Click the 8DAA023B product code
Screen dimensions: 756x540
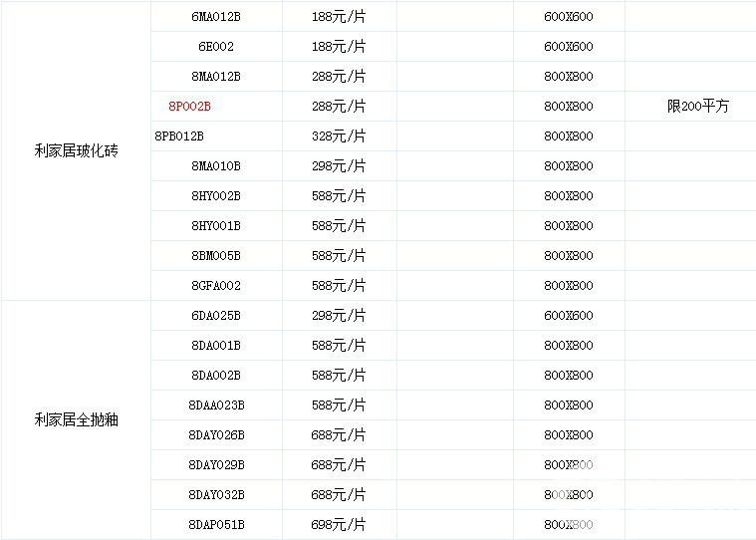click(216, 405)
